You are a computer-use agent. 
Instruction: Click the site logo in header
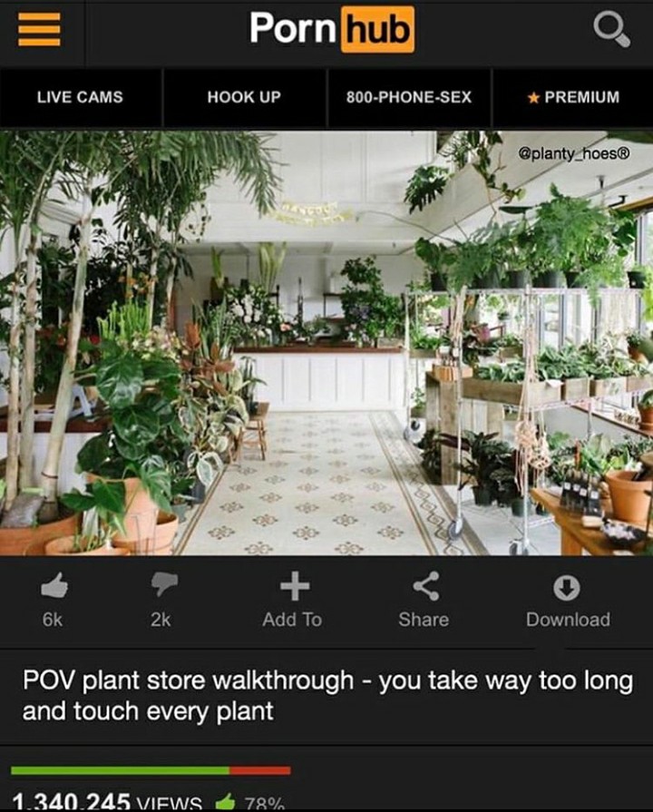pyautogui.click(x=332, y=29)
